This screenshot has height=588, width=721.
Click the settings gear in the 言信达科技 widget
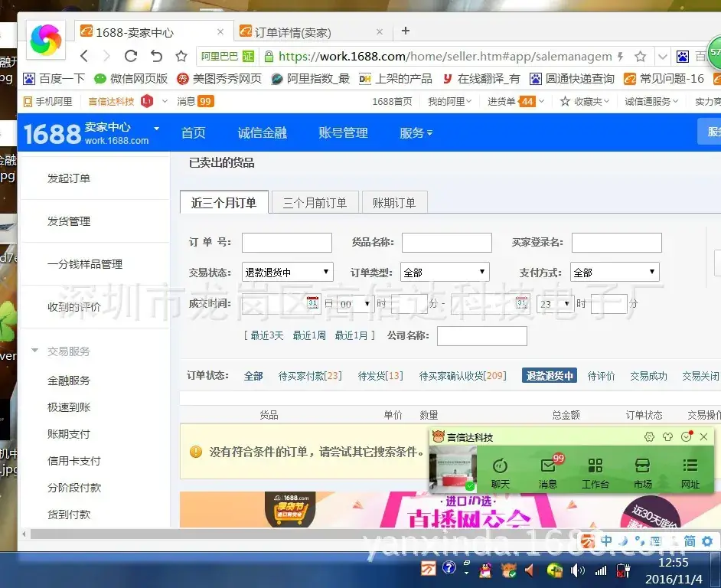[649, 436]
